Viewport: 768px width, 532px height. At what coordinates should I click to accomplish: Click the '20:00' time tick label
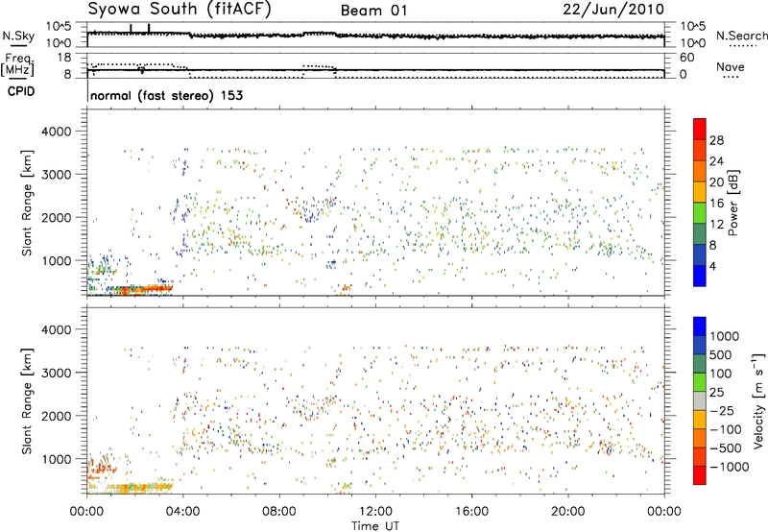pos(568,512)
